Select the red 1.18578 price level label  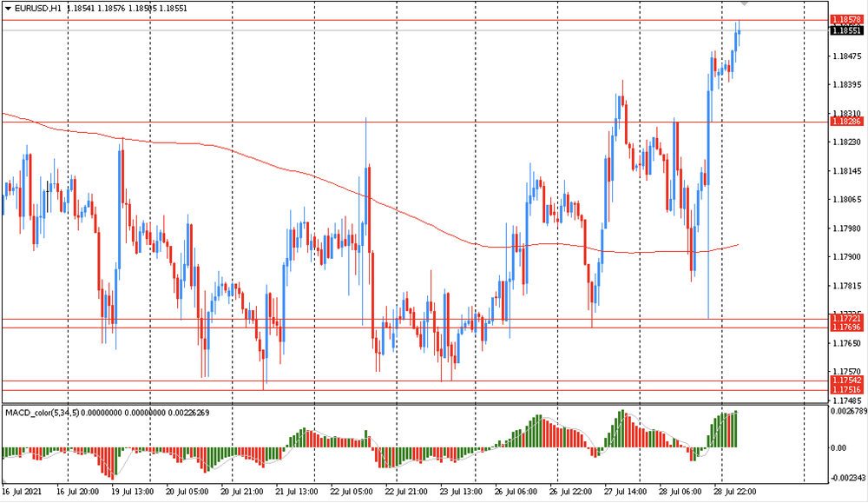click(846, 20)
